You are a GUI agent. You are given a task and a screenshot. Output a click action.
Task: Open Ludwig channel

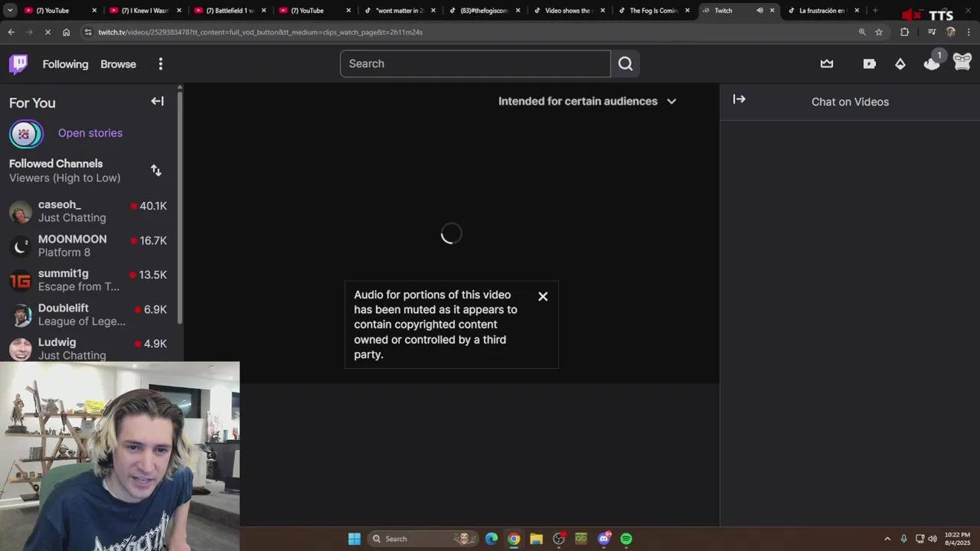point(89,348)
